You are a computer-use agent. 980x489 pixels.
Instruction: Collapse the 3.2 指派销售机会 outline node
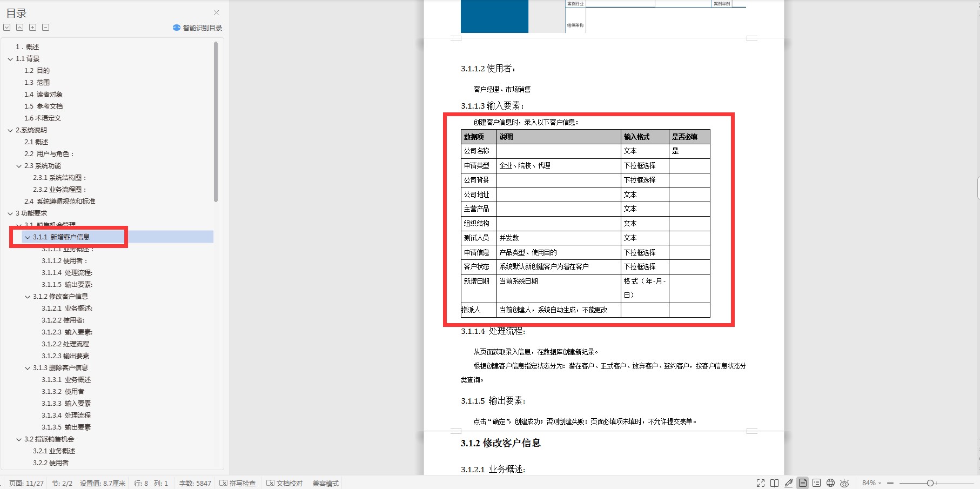[19, 439]
